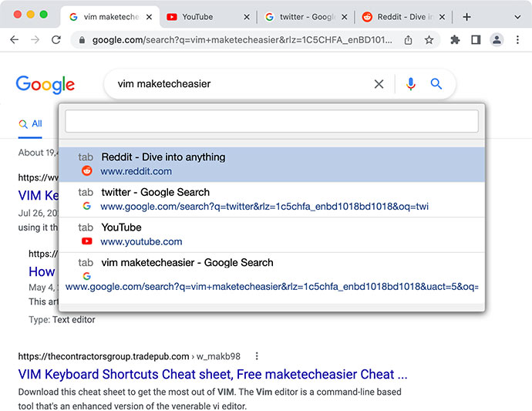Open the three-dot menu beside tradepub result
The height and width of the screenshot is (411, 532).
pos(257,356)
